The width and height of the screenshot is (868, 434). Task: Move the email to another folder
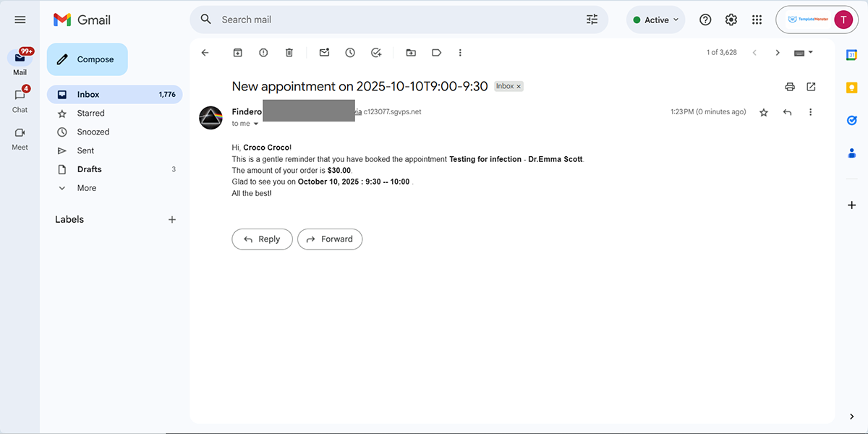(x=411, y=52)
